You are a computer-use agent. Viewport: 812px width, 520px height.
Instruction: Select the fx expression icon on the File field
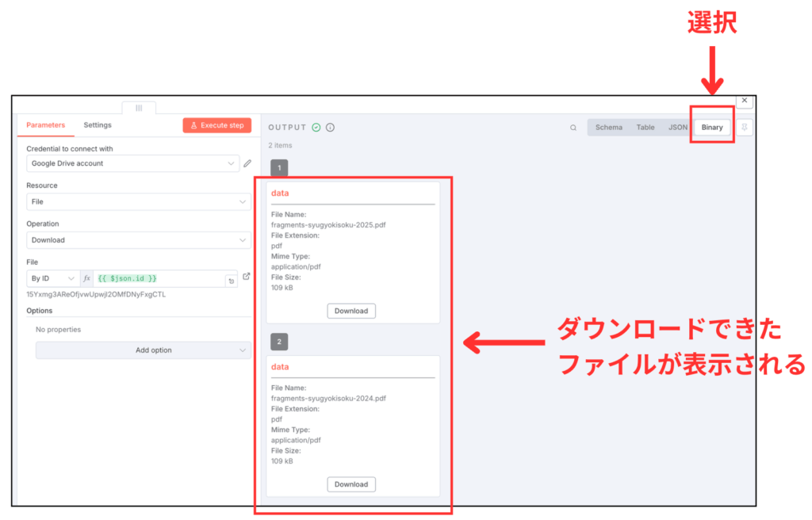(x=87, y=278)
